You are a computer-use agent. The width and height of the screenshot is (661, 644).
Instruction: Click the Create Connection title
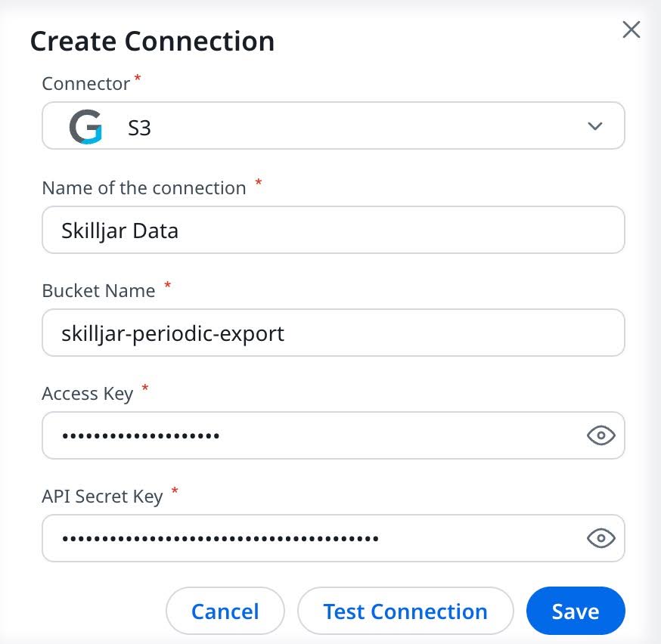tap(151, 42)
